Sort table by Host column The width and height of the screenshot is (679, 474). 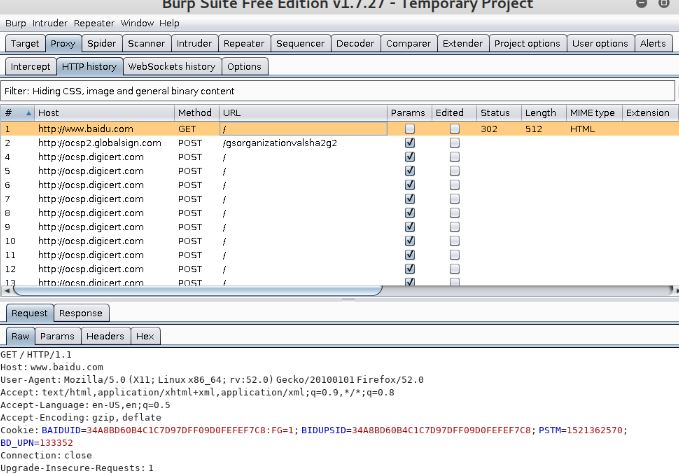click(104, 113)
